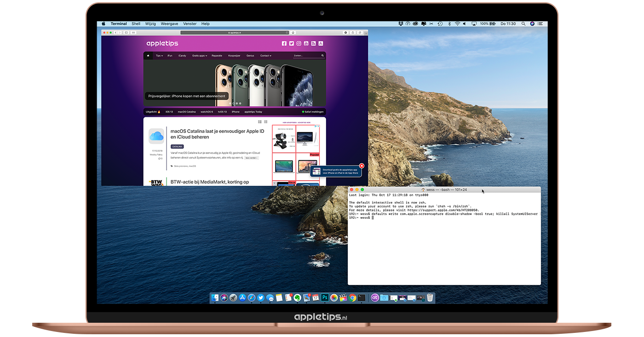Open the Shell menu
This screenshot has height=337, width=644.
pyautogui.click(x=136, y=23)
